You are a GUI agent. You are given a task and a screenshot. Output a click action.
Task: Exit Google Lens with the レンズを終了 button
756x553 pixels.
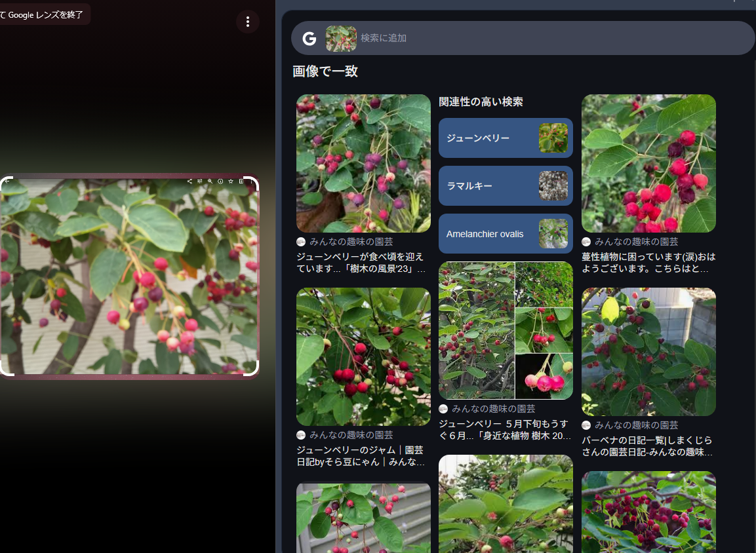(x=45, y=14)
